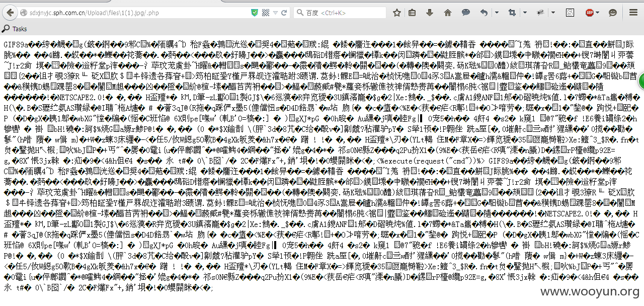Go to the Home page icon

(448, 13)
